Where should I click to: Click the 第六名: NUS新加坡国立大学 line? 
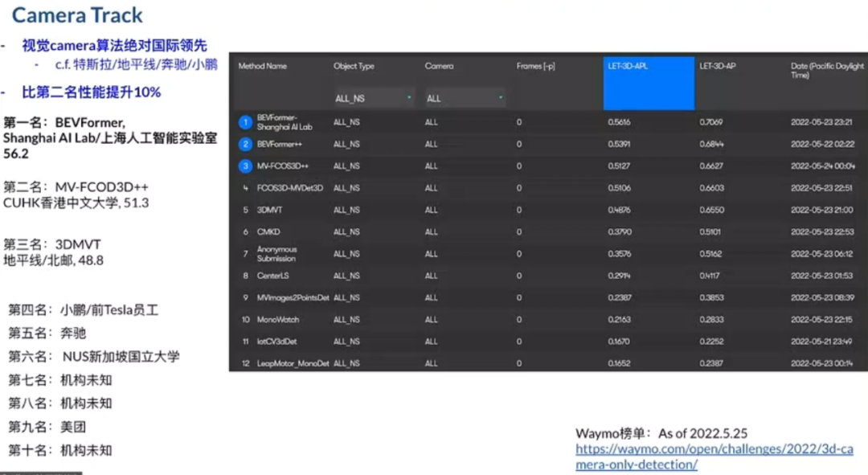94,357
